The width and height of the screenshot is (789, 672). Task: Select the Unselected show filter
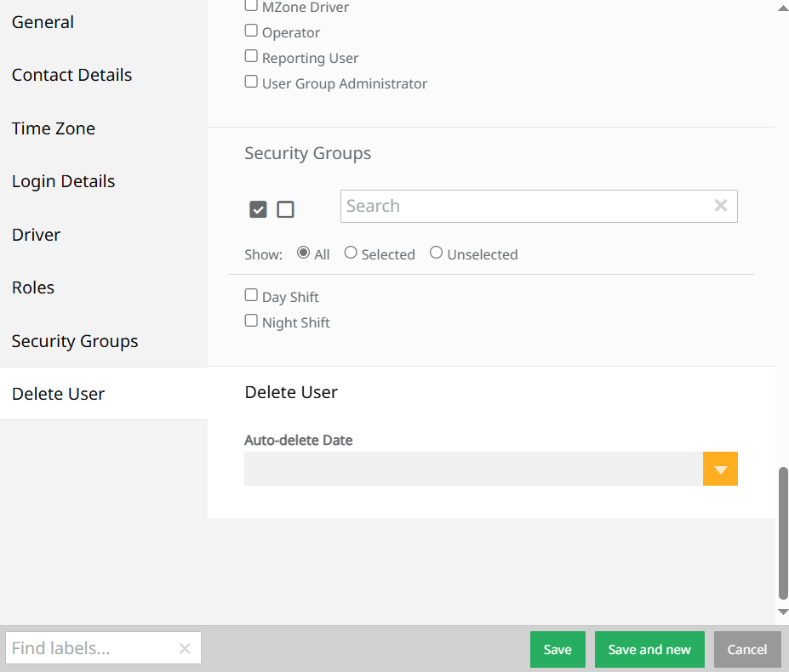[x=437, y=253]
